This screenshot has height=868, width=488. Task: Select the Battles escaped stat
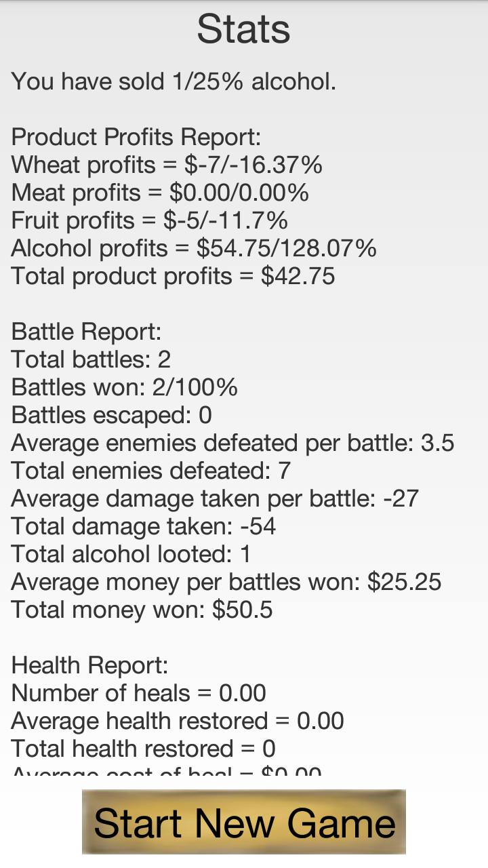tap(112, 415)
